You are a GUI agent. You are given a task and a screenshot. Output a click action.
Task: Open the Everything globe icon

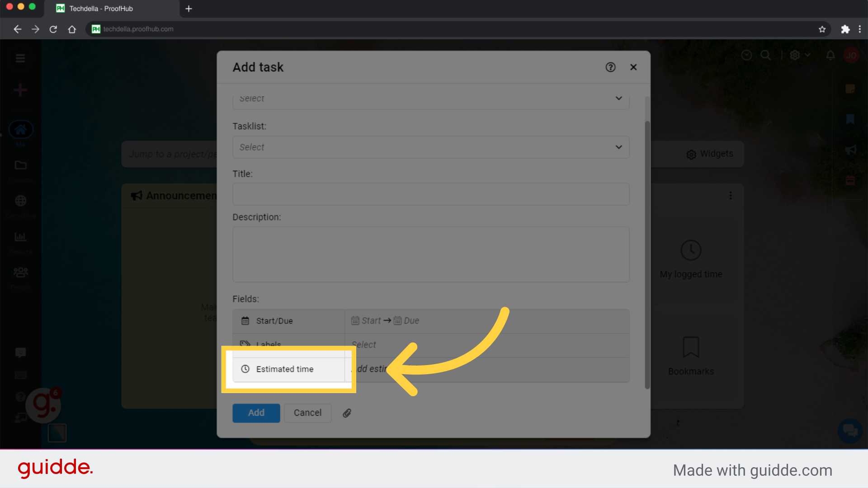(x=20, y=201)
